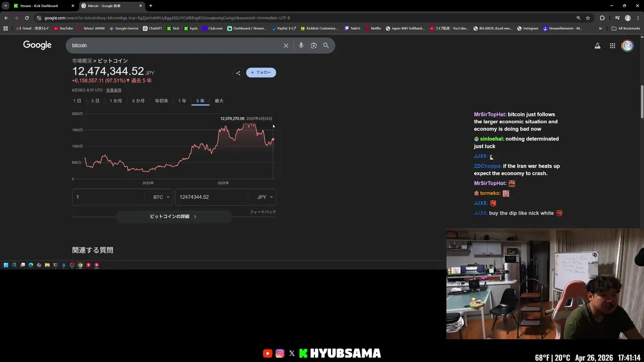Open the 免責事項 disclaimer link
This screenshot has width=644, height=362.
click(114, 90)
